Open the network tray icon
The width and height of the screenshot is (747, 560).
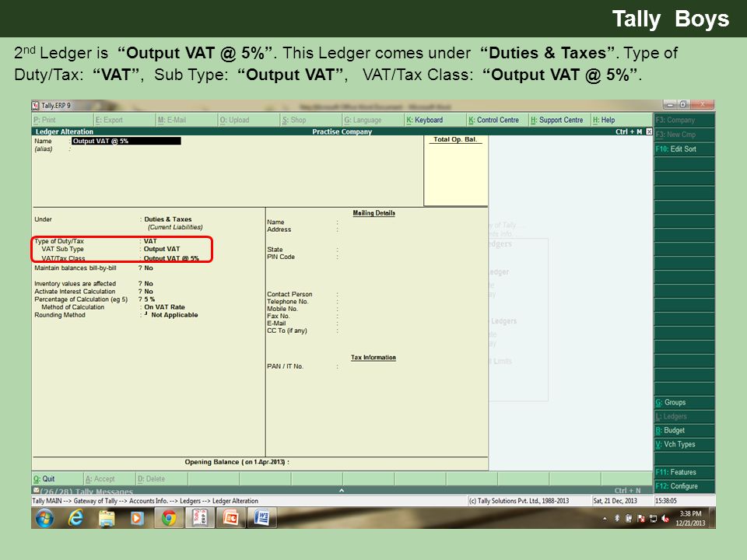pyautogui.click(x=653, y=519)
